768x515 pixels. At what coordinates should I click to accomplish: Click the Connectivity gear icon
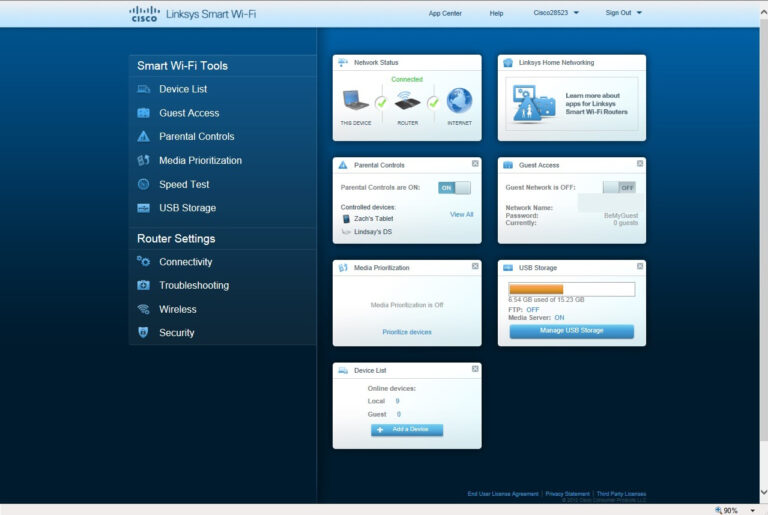coord(143,262)
